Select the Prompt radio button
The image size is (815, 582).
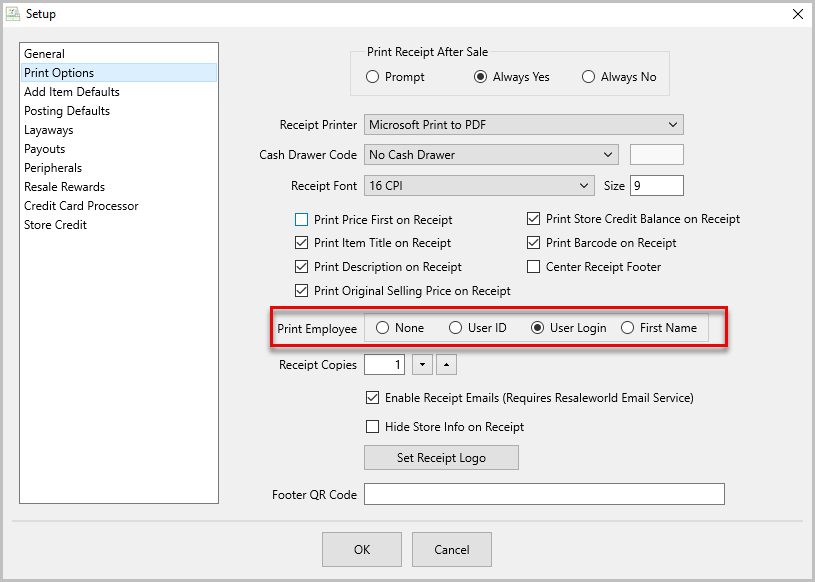[372, 77]
